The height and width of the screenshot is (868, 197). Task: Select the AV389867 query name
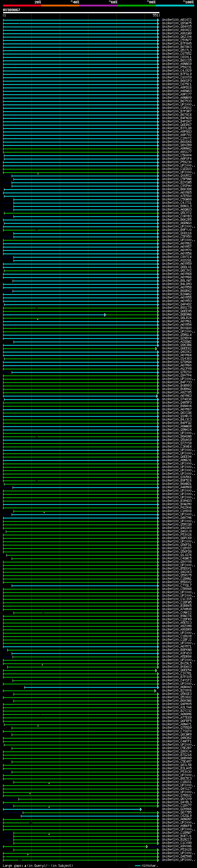[x=11, y=10]
